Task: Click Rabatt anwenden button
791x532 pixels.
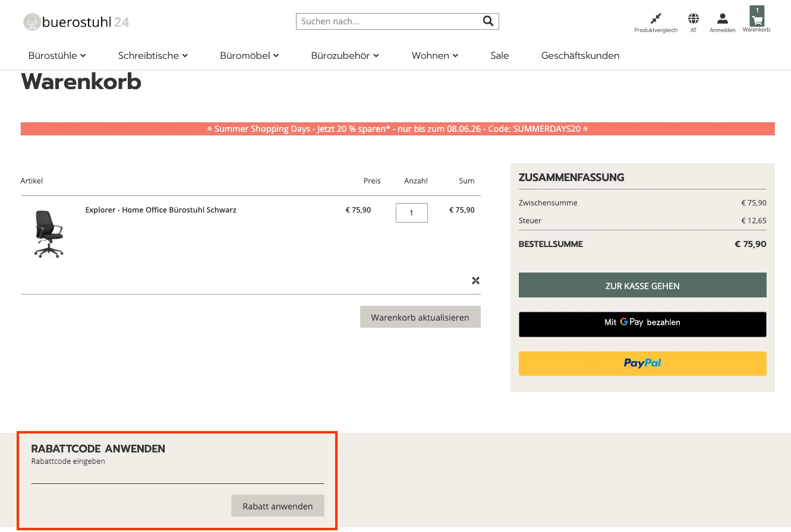Action: (x=278, y=506)
